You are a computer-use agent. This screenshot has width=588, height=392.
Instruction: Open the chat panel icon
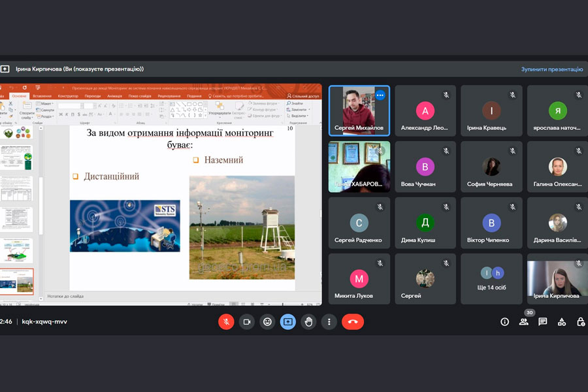pos(543,322)
